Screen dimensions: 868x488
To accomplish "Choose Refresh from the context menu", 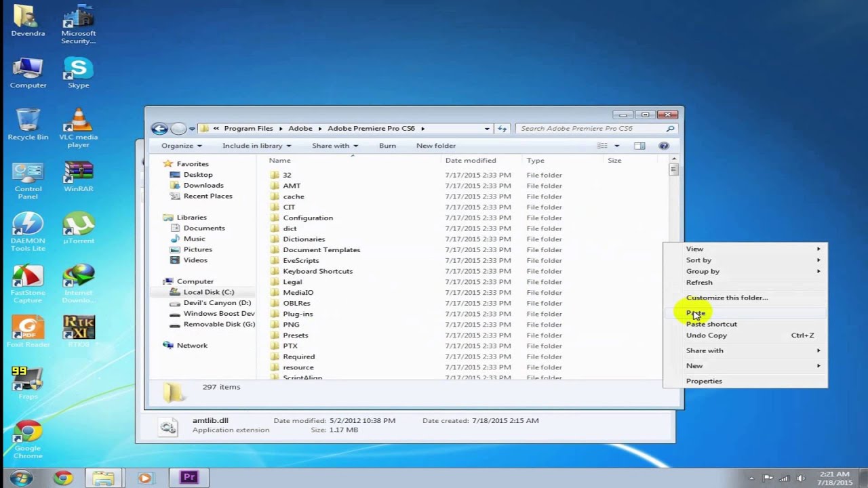I will [745, 282].
